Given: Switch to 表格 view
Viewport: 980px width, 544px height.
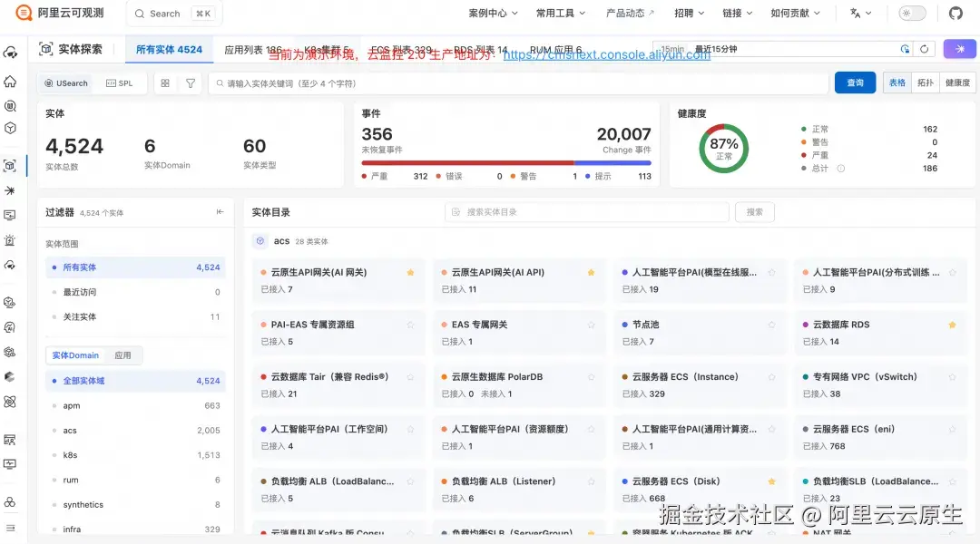Looking at the screenshot, I should [x=897, y=83].
